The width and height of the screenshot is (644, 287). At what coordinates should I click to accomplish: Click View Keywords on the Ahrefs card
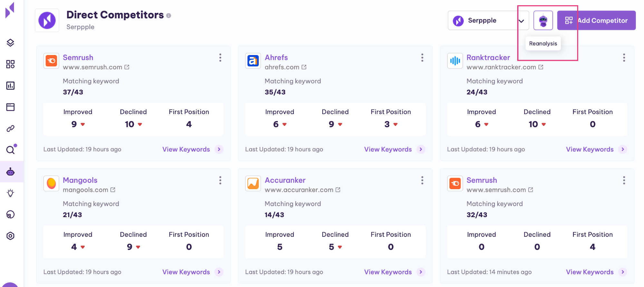pyautogui.click(x=388, y=149)
